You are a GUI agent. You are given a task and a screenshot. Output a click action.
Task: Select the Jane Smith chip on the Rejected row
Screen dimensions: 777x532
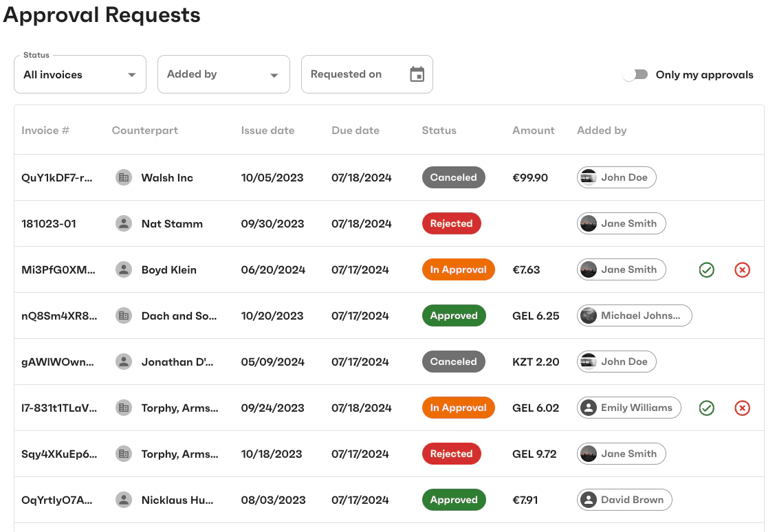pos(621,223)
